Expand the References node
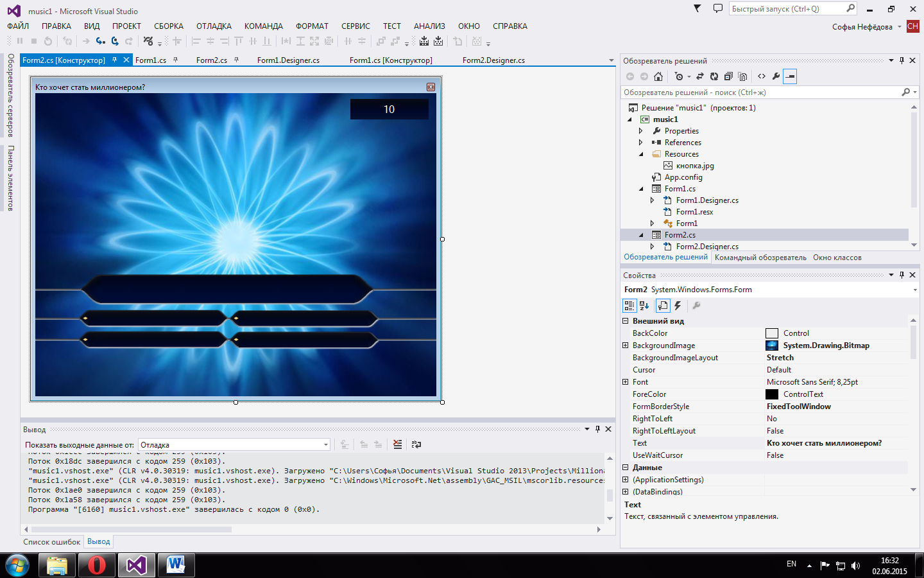The image size is (924, 578). 640,143
